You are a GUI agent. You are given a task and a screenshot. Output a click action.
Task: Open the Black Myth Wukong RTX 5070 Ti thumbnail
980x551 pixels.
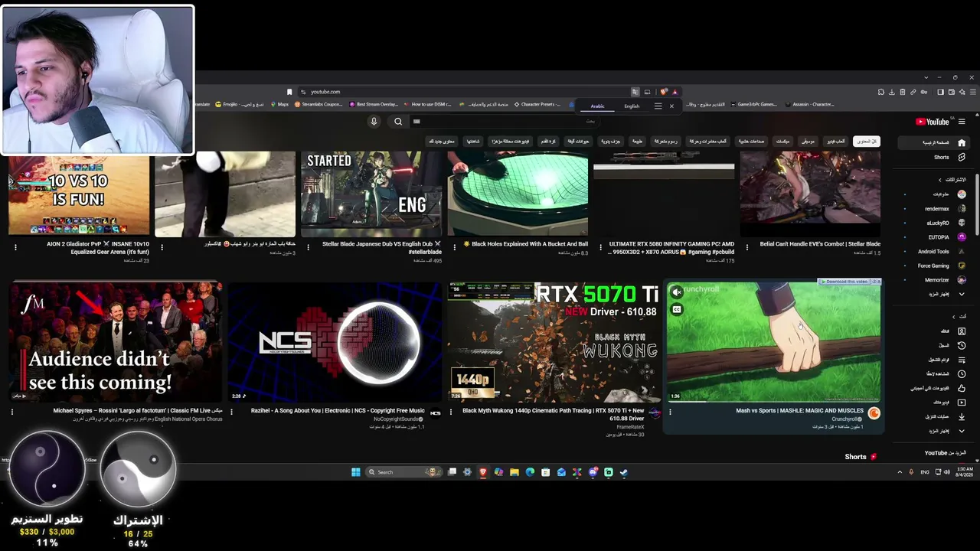(x=554, y=342)
